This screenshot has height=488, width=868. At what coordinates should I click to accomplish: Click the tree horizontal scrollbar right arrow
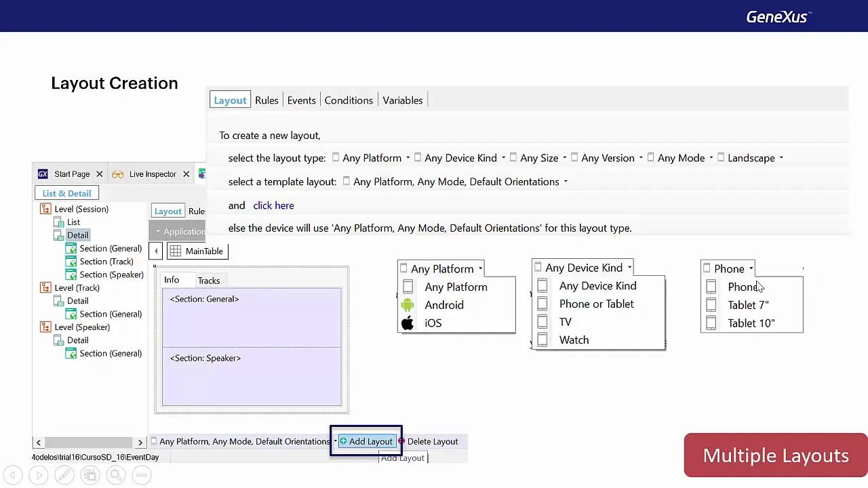pos(140,443)
